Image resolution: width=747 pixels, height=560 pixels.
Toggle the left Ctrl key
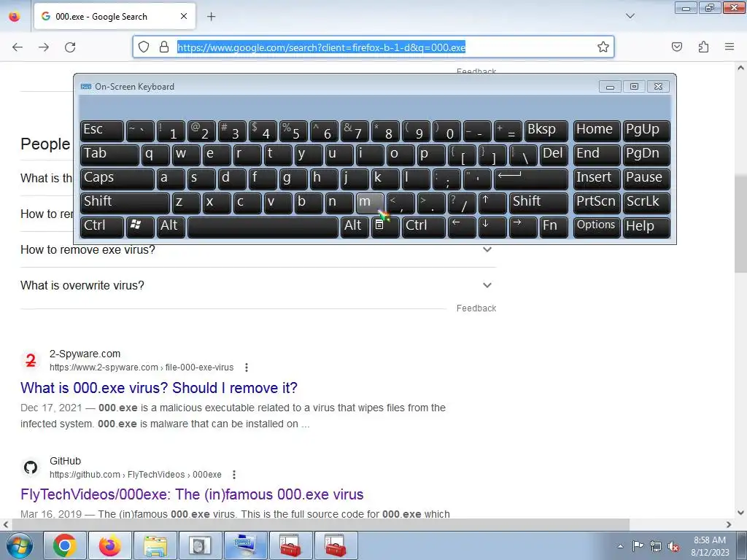coord(101,226)
